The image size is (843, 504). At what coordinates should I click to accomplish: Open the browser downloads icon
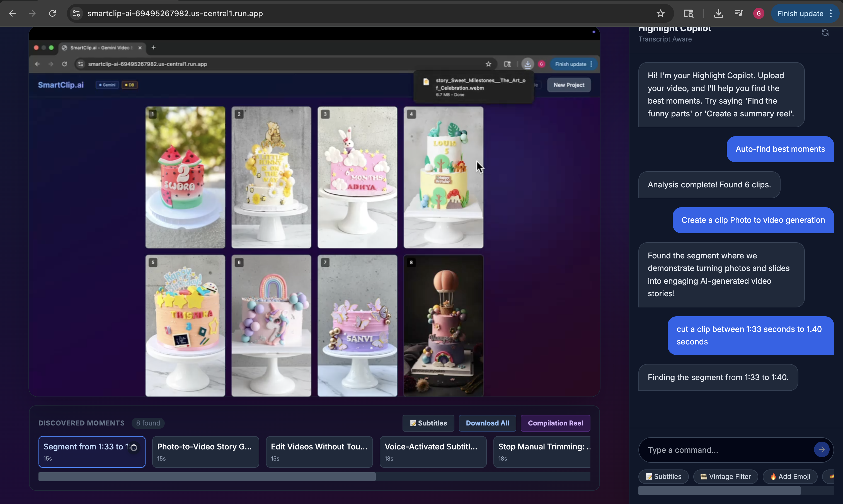coord(718,14)
